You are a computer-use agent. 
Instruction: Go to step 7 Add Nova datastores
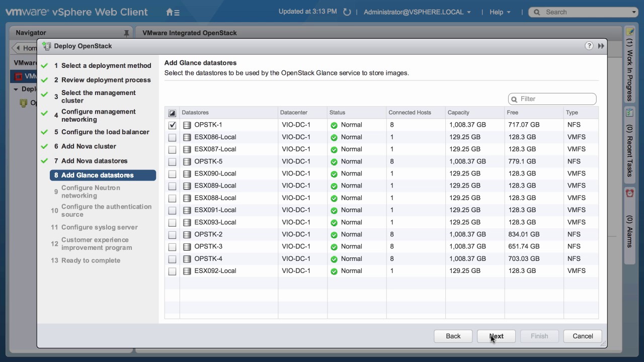tap(91, 161)
